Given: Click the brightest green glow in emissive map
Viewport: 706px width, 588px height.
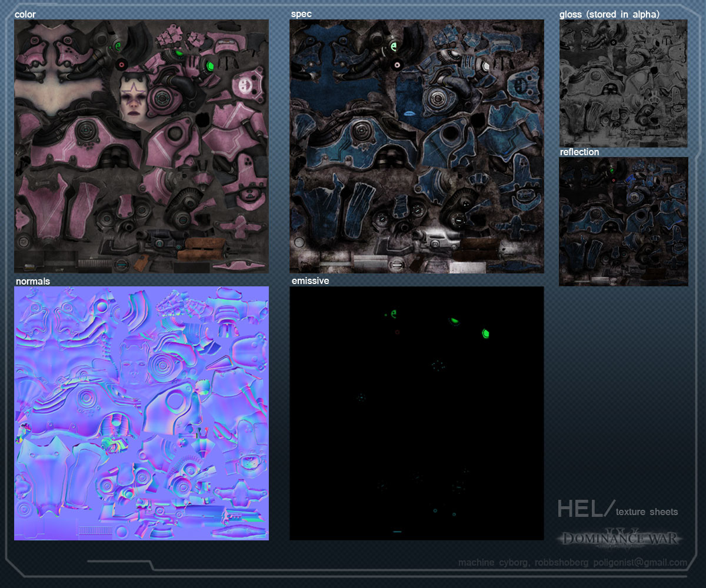Looking at the screenshot, I should 486,333.
